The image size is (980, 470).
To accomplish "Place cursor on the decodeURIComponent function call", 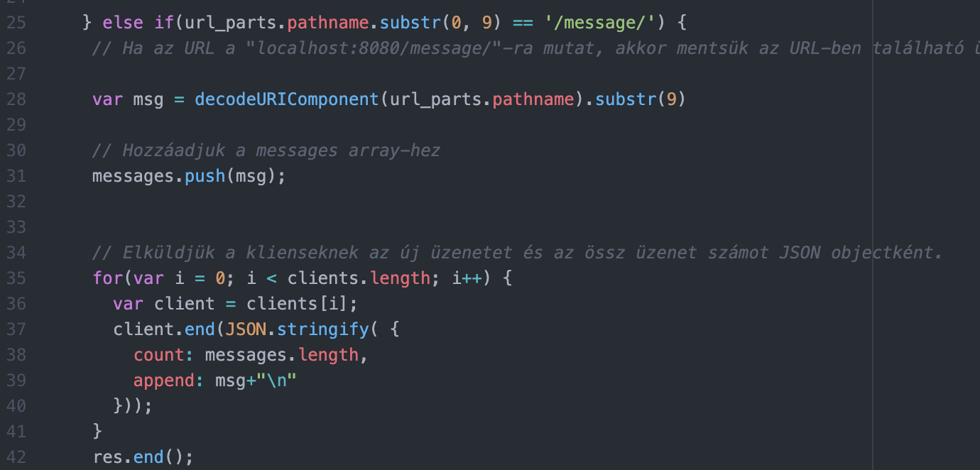I will 287,99.
